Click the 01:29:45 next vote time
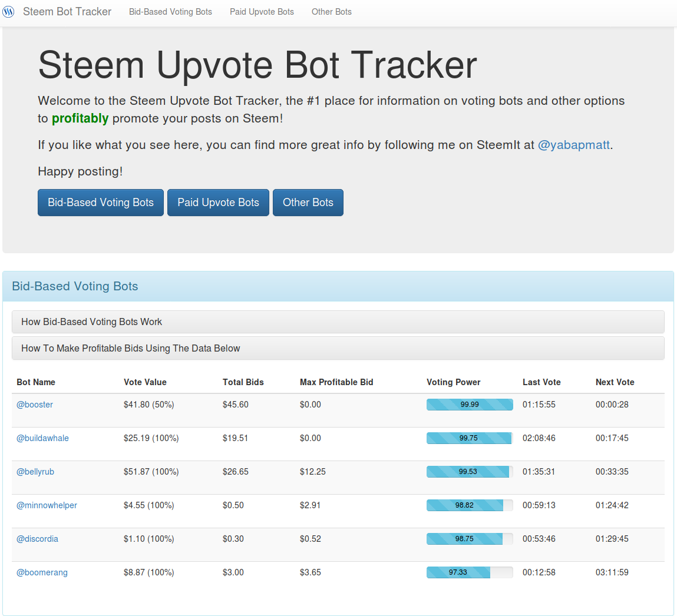The image size is (677, 616). [612, 539]
